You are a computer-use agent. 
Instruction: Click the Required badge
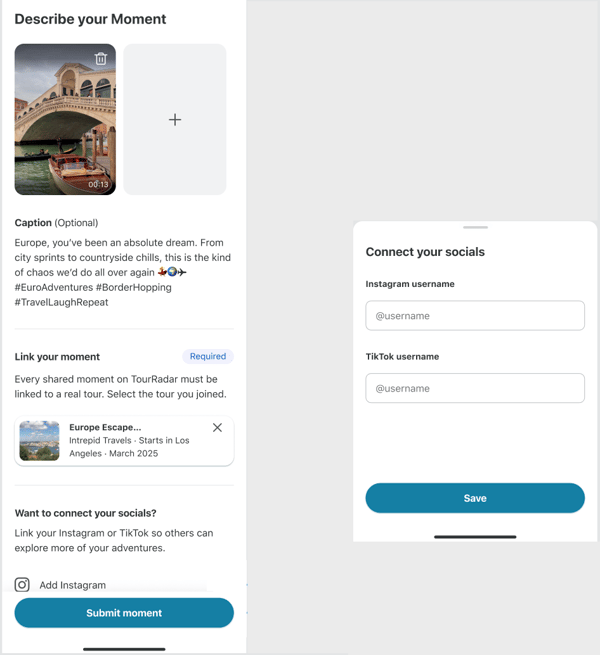pyautogui.click(x=208, y=356)
